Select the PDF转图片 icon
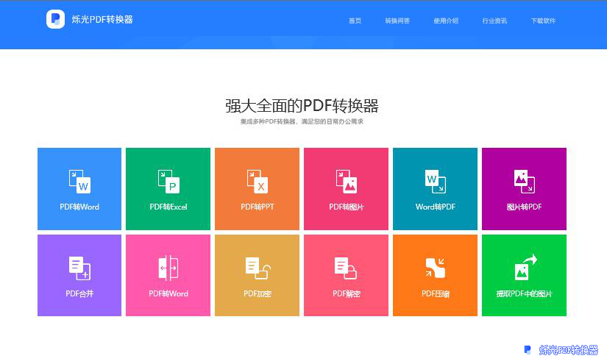 (x=346, y=181)
